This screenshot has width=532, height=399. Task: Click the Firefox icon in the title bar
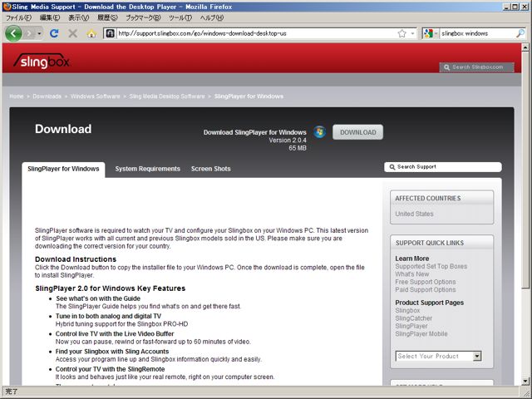pyautogui.click(x=7, y=7)
